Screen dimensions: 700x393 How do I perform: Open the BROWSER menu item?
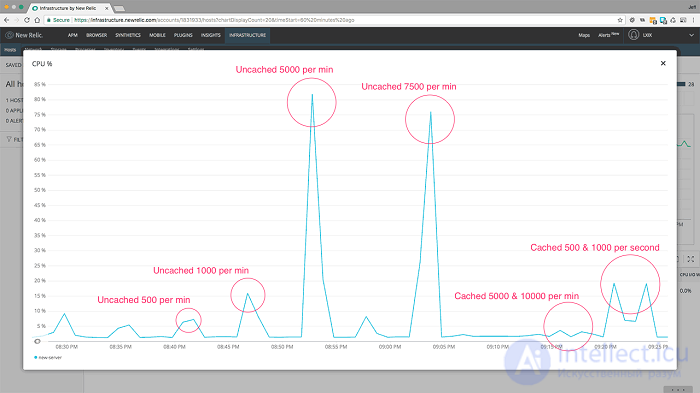coord(96,35)
